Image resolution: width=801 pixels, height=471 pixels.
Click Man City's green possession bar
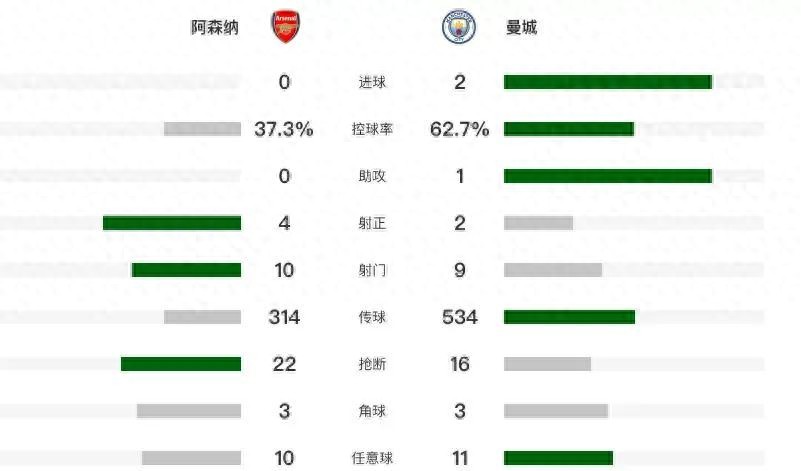568,129
